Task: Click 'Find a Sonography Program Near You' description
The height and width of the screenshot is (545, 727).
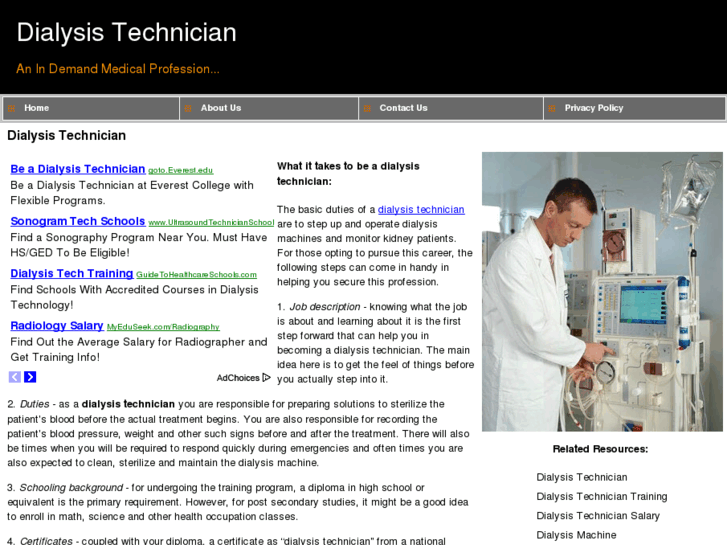Action: 139,245
